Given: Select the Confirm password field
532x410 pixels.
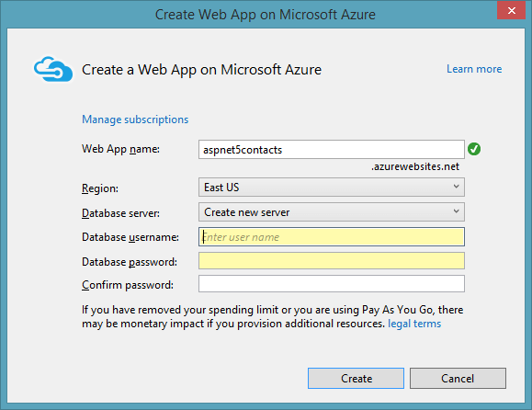Looking at the screenshot, I should (x=332, y=284).
